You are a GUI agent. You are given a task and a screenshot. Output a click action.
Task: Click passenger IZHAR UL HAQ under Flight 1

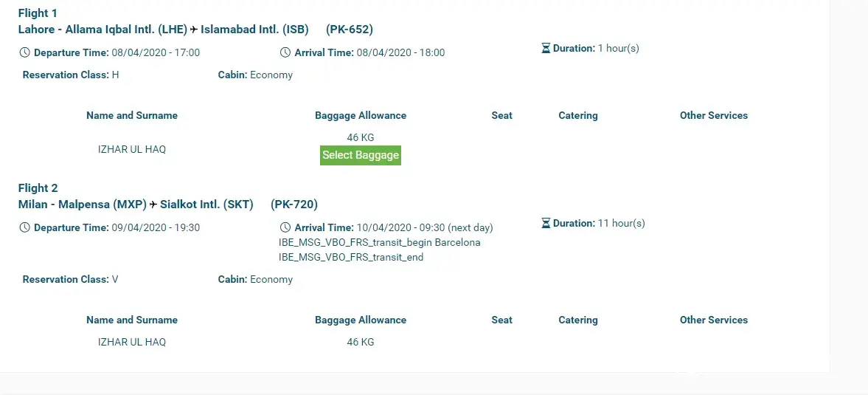coord(132,149)
